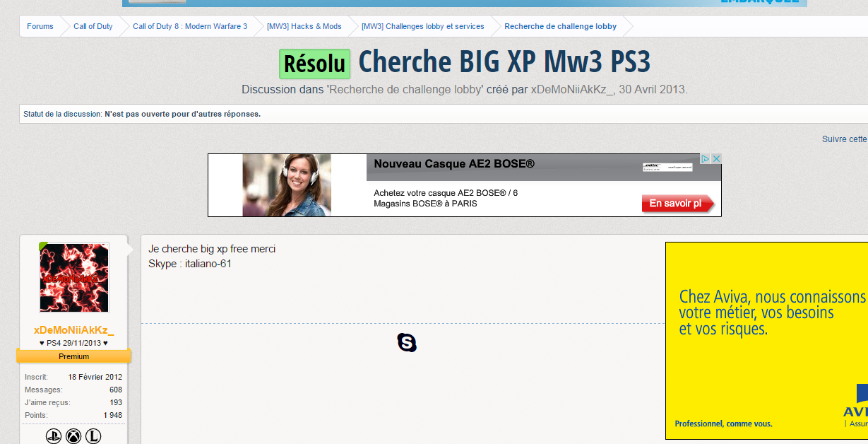The height and width of the screenshot is (444, 868).
Task: Navigate to the Call of Duty breadcrumb
Action: tap(93, 26)
